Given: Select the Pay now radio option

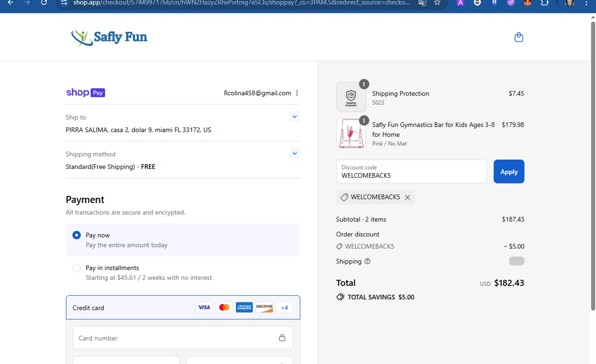Looking at the screenshot, I should click(77, 235).
